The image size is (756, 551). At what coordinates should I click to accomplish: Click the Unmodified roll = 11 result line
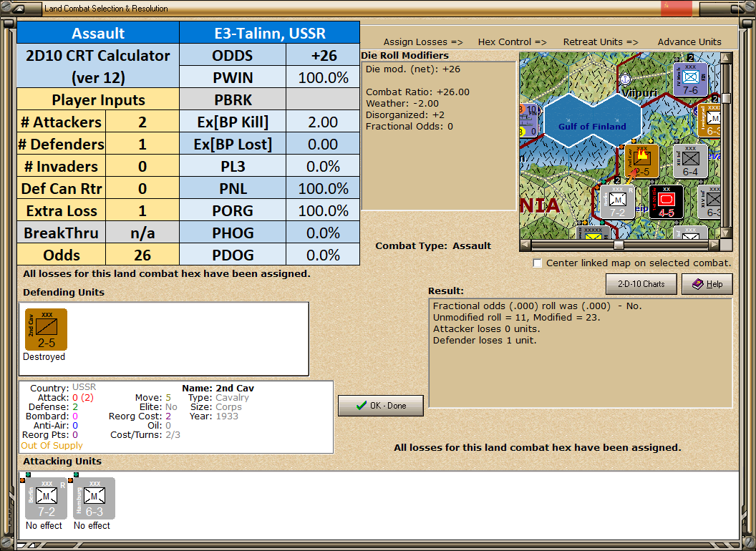coord(516,317)
